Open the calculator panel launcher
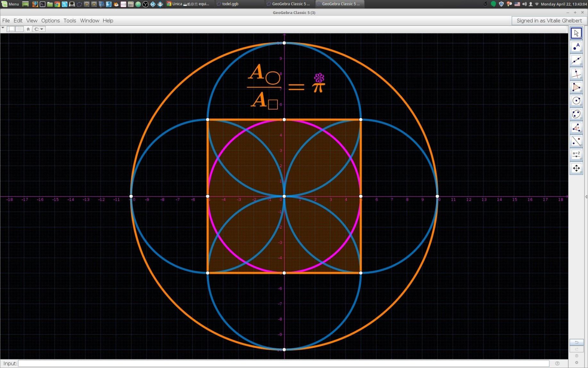The image size is (588, 368). (131, 4)
